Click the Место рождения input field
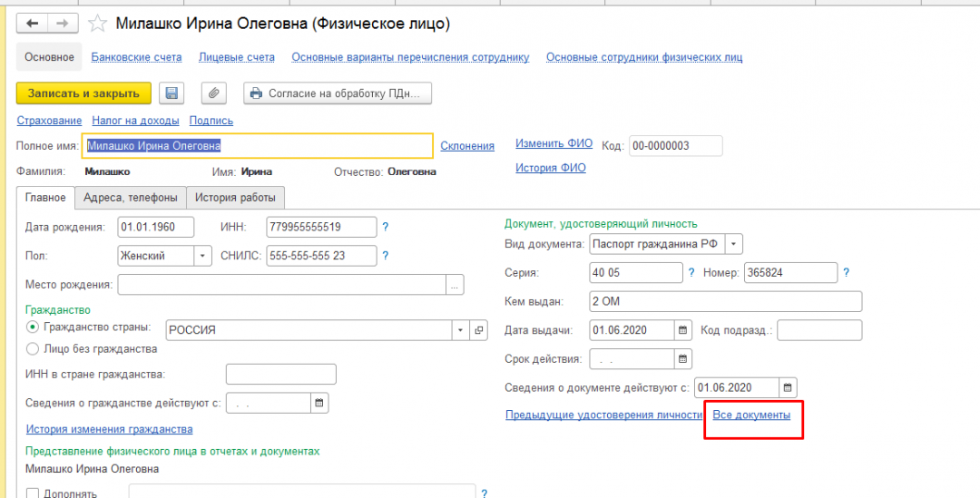This screenshot has height=498, width=980. tap(282, 285)
